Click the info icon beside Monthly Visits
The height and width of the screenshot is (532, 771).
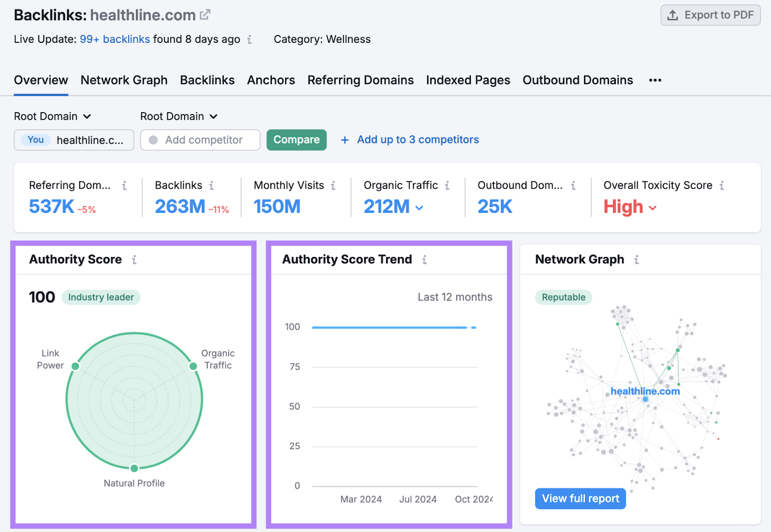[333, 185]
